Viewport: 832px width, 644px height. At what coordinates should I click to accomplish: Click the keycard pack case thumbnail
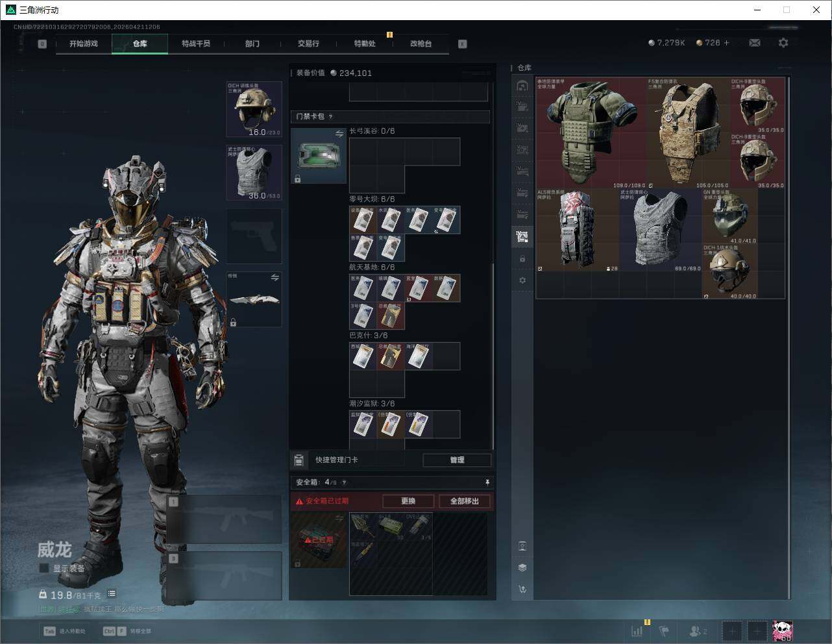[319, 155]
